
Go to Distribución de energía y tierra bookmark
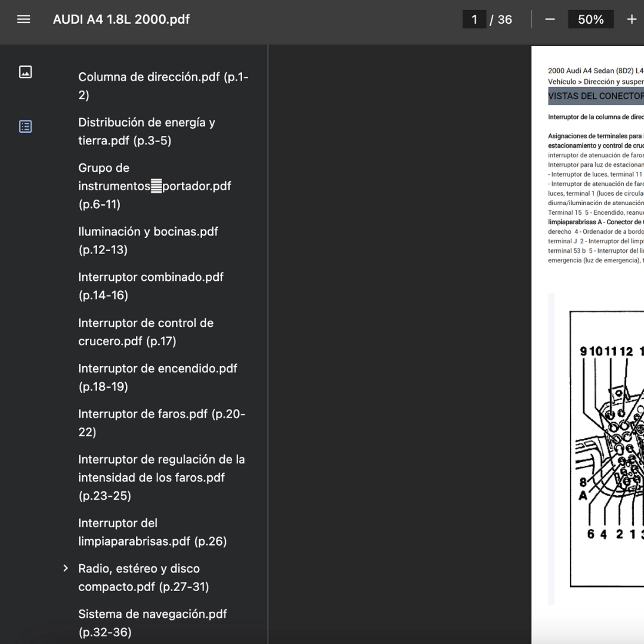click(x=147, y=131)
